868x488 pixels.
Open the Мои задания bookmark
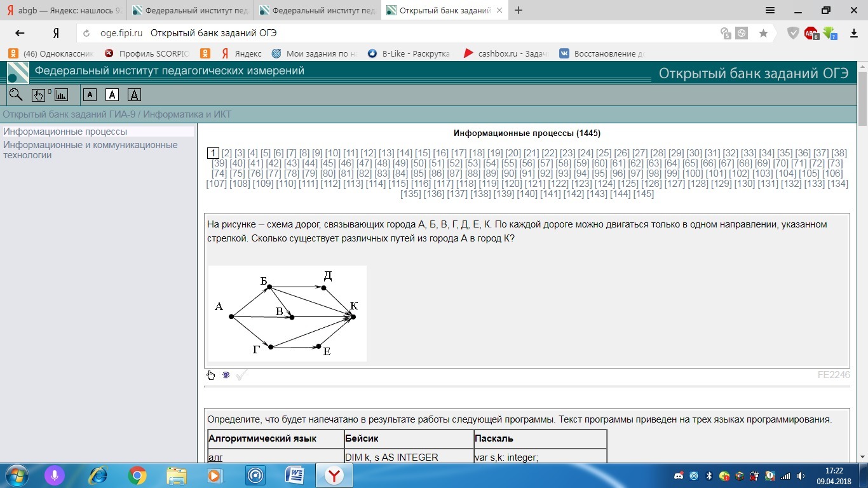[314, 53]
